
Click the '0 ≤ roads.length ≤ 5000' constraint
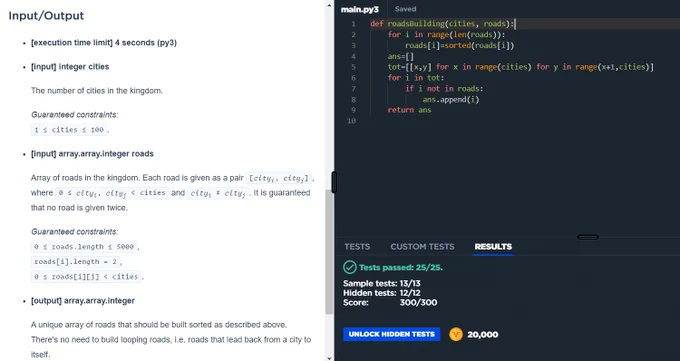84,246
